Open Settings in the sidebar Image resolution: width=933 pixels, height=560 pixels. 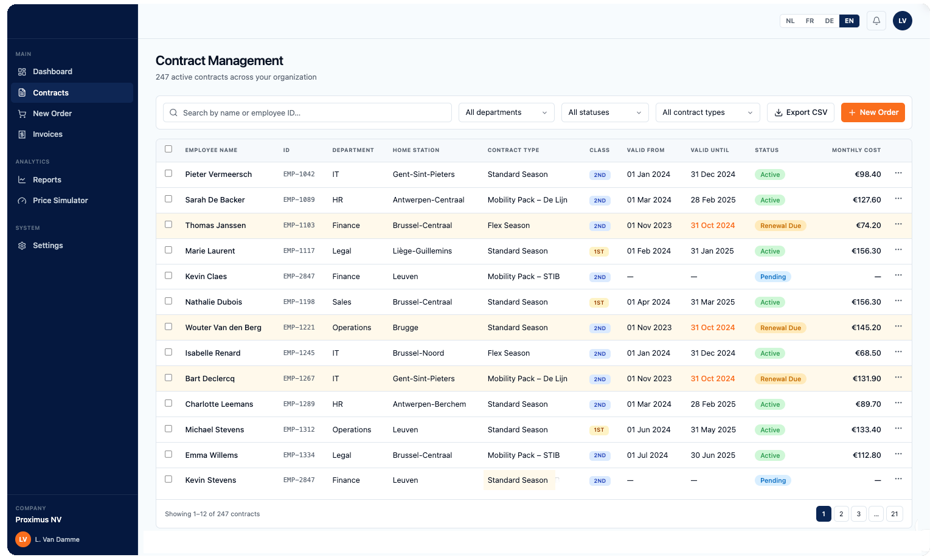point(72,246)
